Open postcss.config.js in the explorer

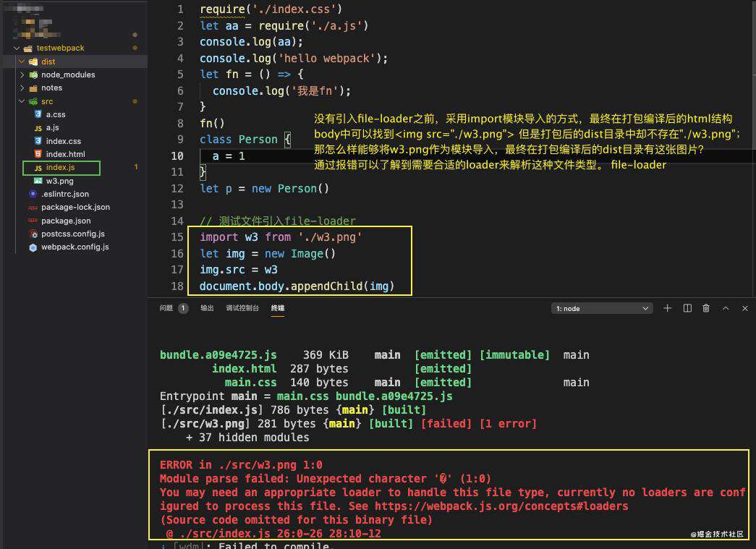coord(75,234)
